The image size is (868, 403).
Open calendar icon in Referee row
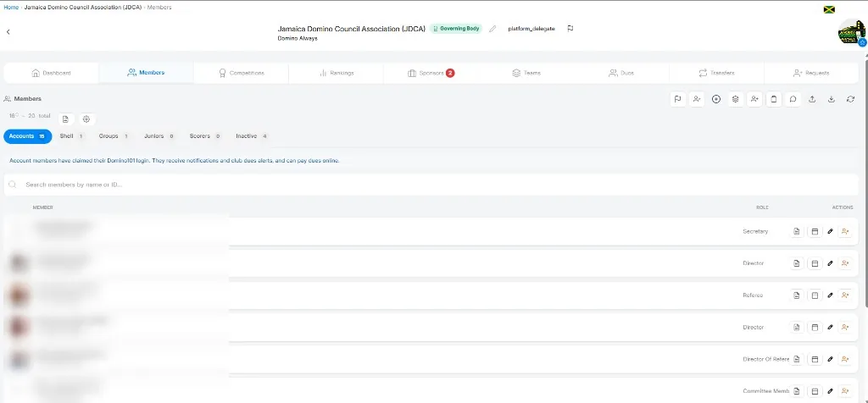[815, 295]
